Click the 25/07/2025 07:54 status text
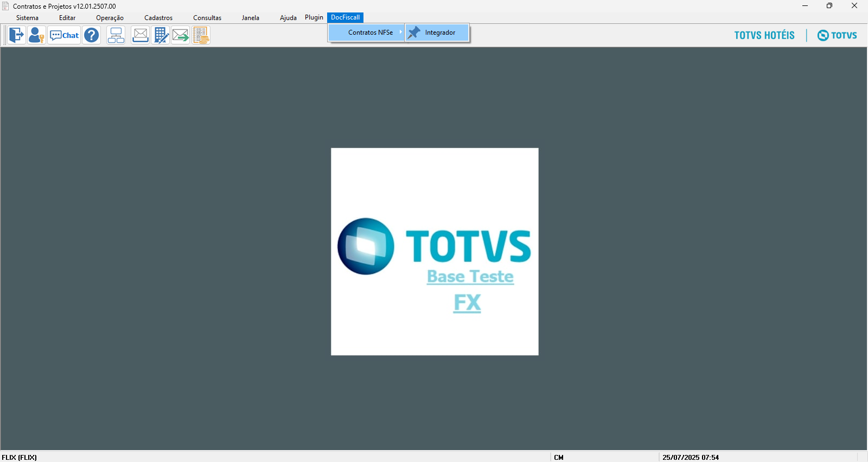This screenshot has width=868, height=462. coord(691,457)
